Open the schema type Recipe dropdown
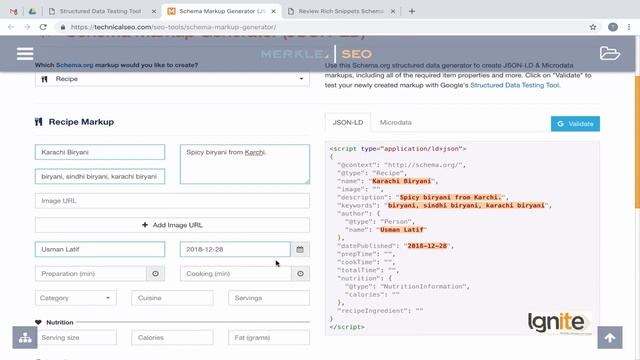640x360 pixels. click(x=172, y=79)
